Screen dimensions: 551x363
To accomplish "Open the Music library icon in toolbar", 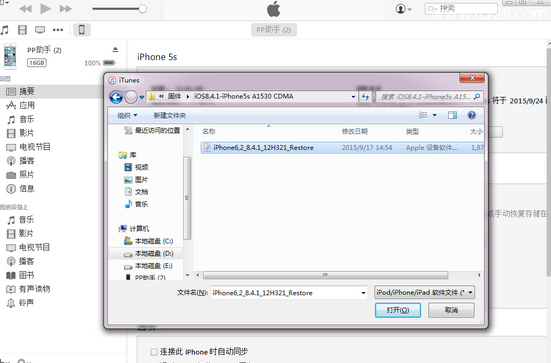I will 5,30.
